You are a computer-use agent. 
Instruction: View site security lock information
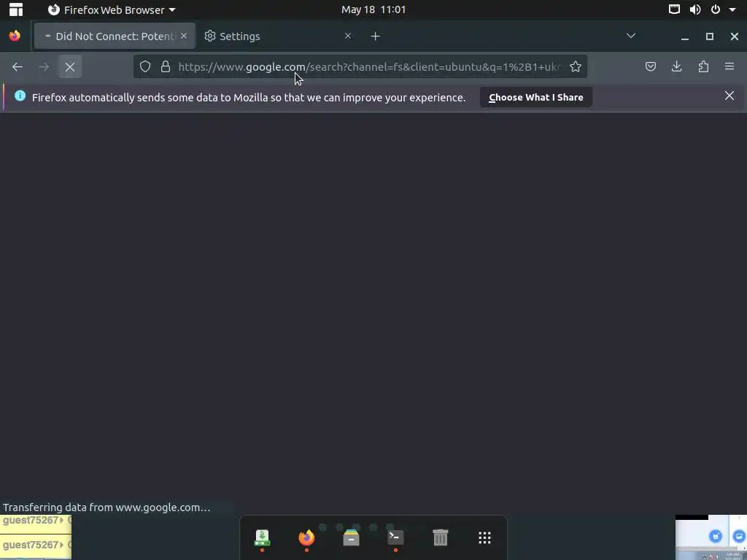click(166, 66)
